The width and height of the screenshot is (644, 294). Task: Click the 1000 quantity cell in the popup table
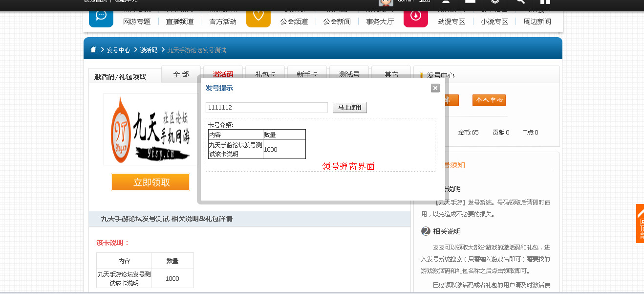(284, 149)
